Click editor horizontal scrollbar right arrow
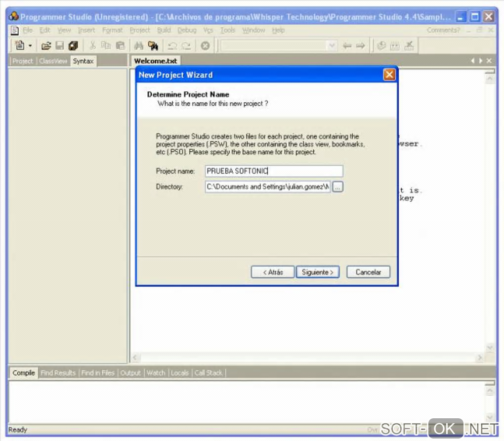The image size is (504, 441). coord(480,357)
